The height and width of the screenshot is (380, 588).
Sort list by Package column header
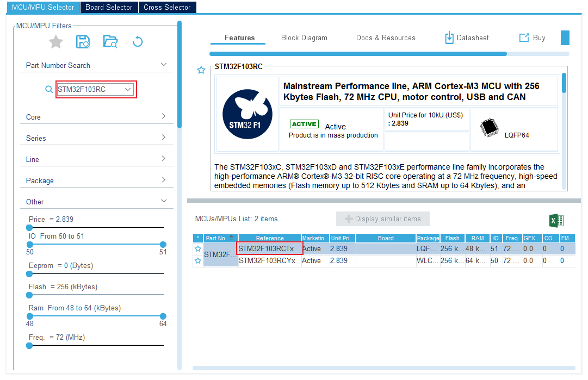(x=428, y=238)
